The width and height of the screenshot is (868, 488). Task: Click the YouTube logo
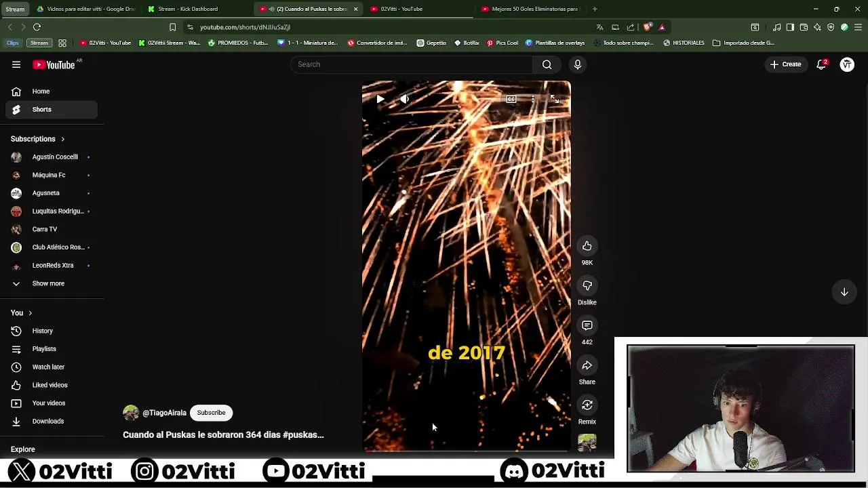[54, 64]
